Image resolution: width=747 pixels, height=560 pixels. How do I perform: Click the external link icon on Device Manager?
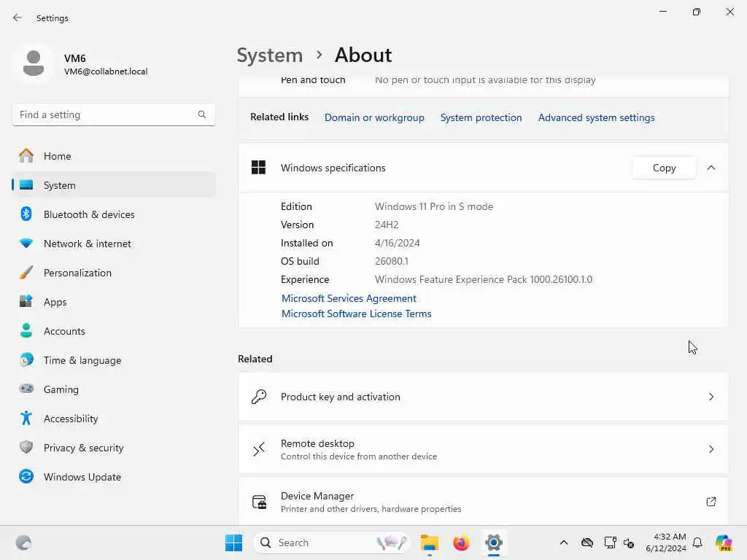pyautogui.click(x=711, y=502)
